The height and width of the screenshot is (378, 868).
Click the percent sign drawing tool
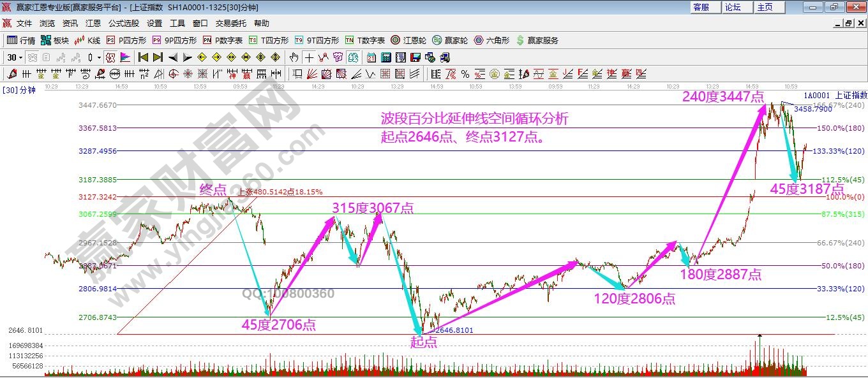click(x=465, y=74)
